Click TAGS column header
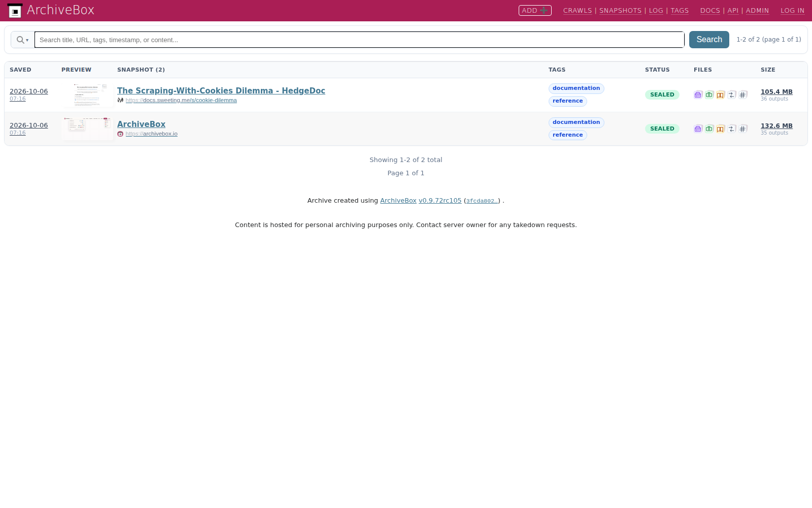The height and width of the screenshot is (508, 812). [x=557, y=70]
